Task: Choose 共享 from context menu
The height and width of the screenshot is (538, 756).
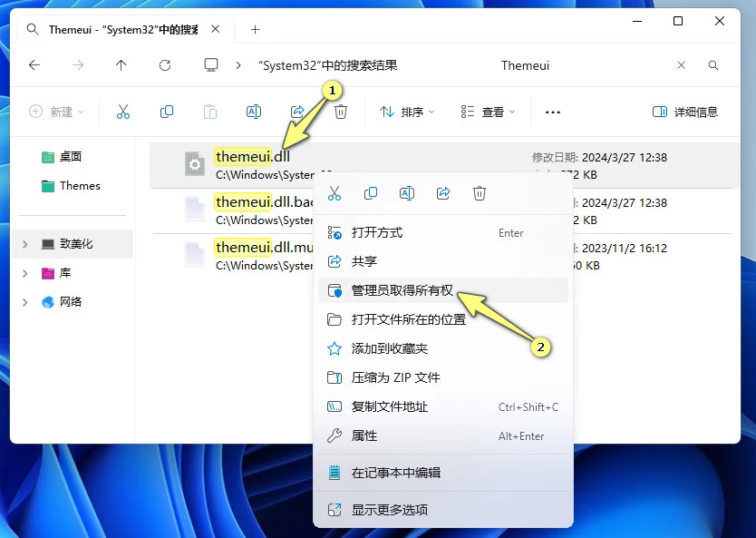Action: tap(443, 261)
